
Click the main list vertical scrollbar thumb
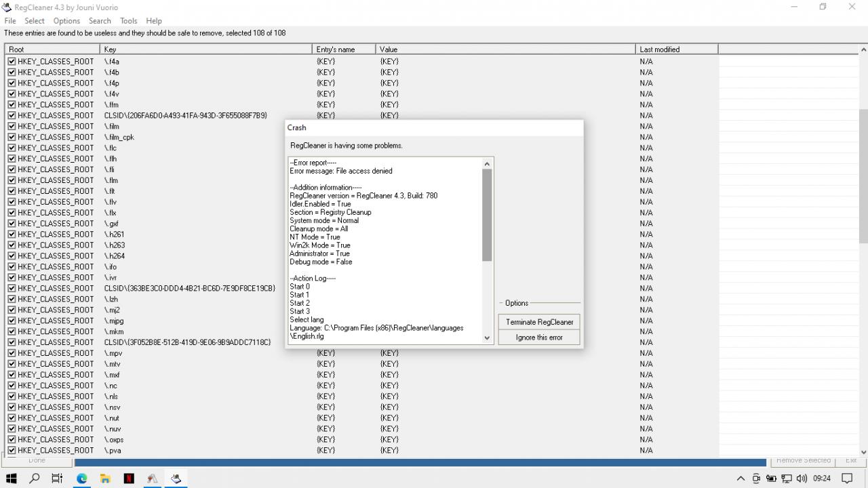pos(863,176)
